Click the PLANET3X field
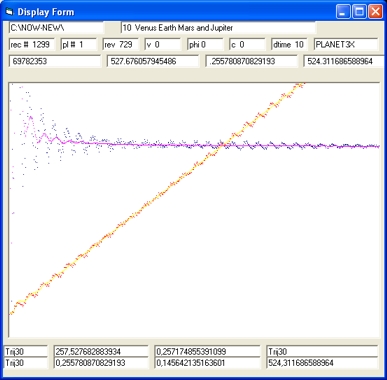The width and height of the screenshot is (387, 380). [x=346, y=44]
